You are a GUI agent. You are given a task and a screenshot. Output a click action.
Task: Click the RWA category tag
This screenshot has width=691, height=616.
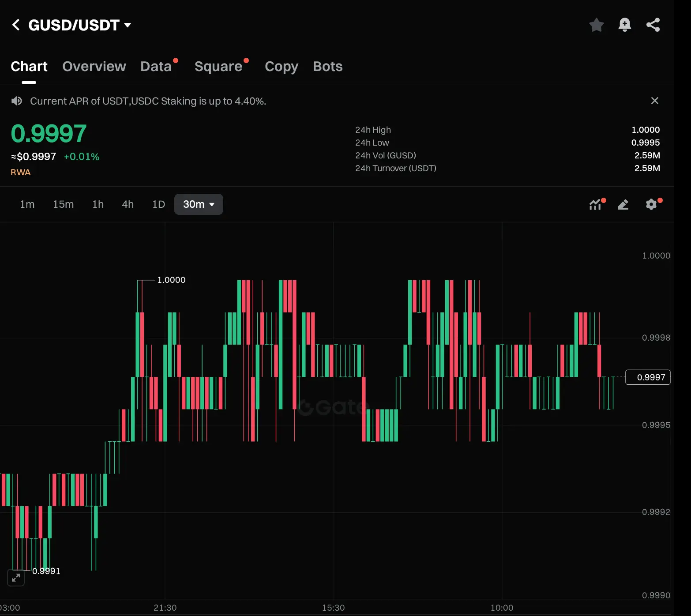point(21,172)
